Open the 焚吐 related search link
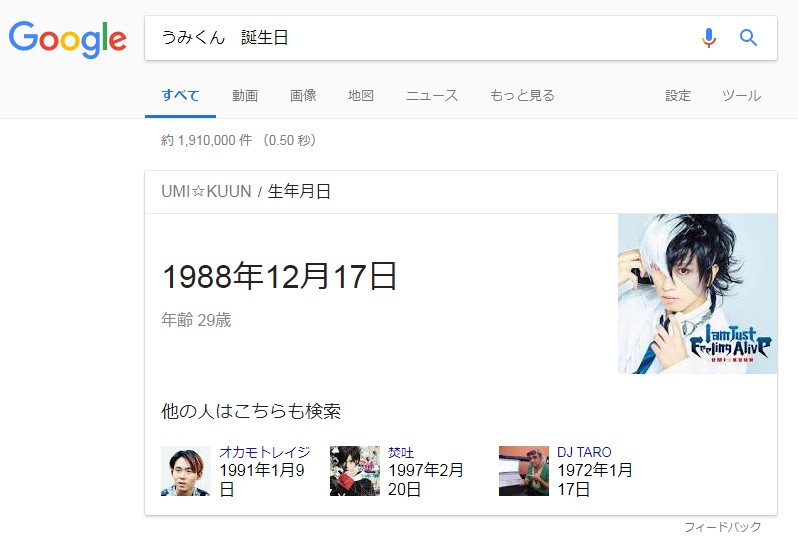The width and height of the screenshot is (798, 549). coord(401,452)
